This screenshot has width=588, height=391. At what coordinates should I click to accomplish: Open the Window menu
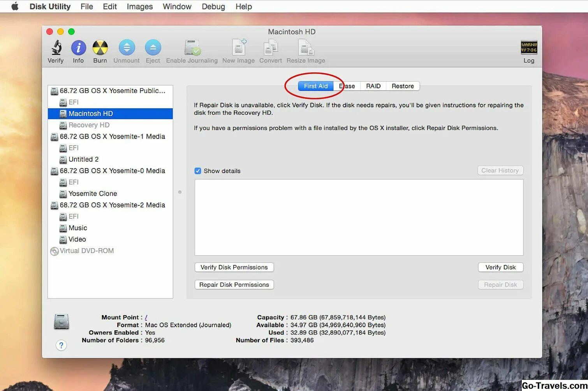point(177,7)
